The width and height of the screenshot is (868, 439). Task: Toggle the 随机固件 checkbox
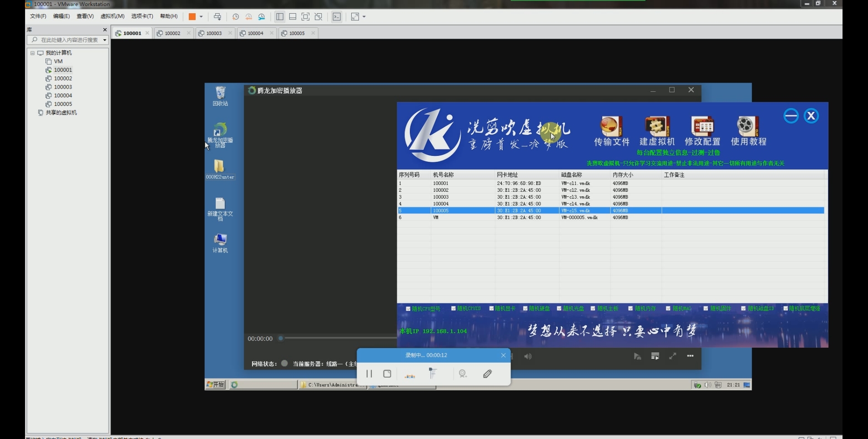706,309
